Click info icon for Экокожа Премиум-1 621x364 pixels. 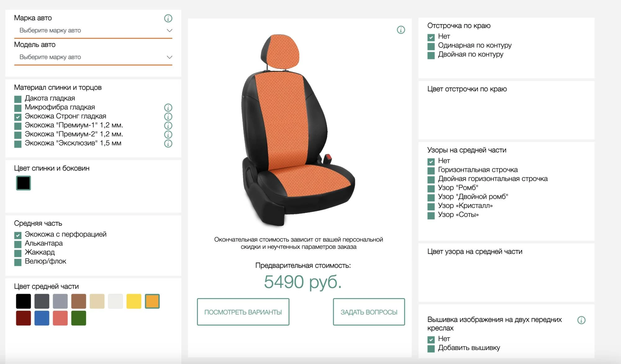point(168,126)
